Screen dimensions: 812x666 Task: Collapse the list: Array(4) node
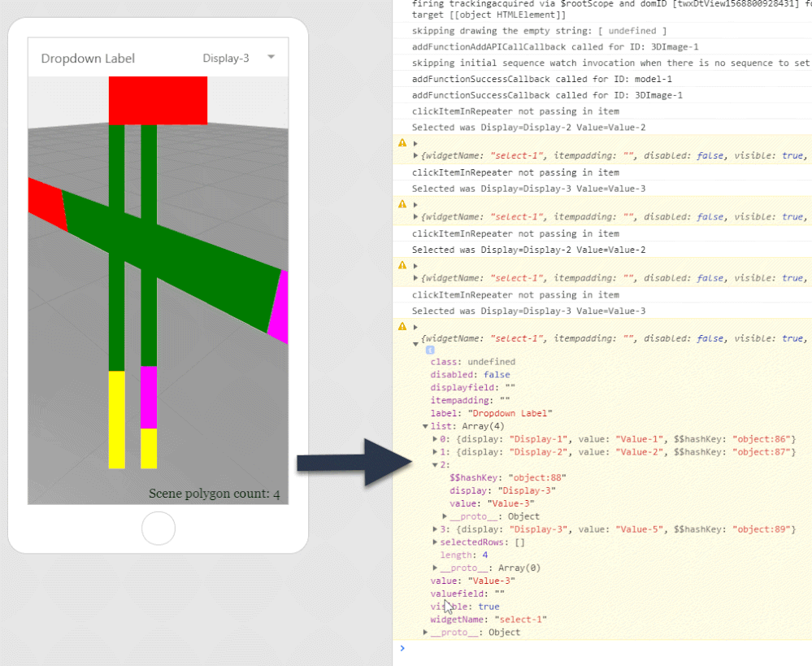tap(425, 426)
